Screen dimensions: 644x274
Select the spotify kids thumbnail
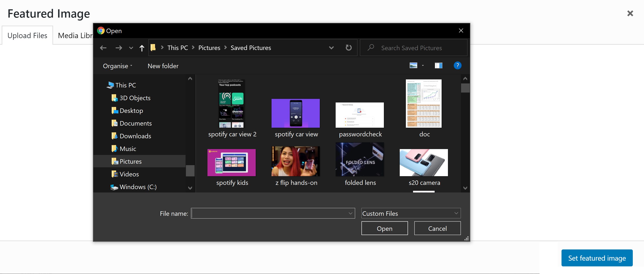point(232,163)
